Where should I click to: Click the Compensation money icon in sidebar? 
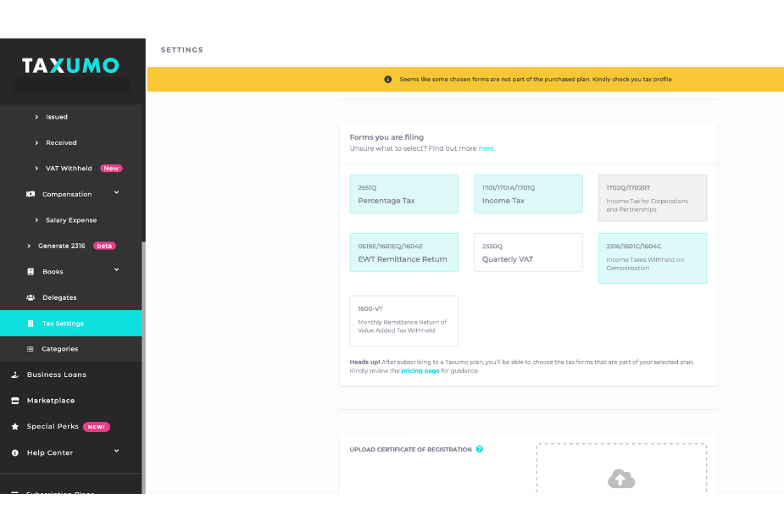point(31,194)
